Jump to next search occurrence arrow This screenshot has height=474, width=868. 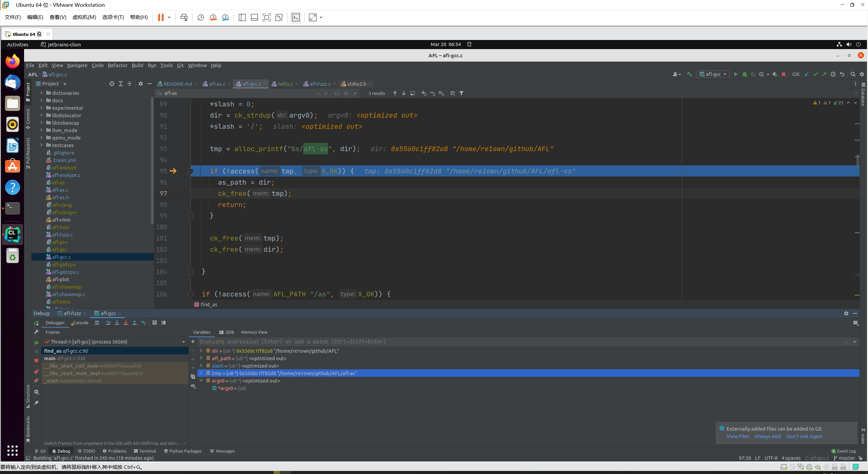pyautogui.click(x=404, y=93)
